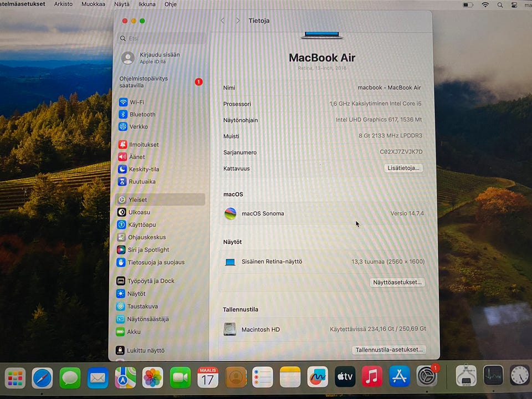Click the Sisäinen Retina-näyttö row

(323, 262)
